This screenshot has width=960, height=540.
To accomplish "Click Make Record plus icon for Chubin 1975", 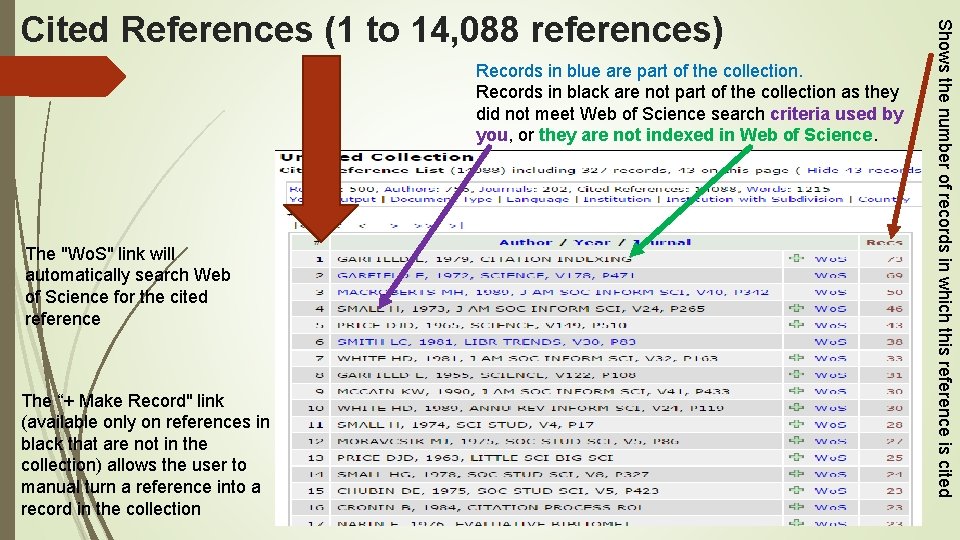I will 797,490.
